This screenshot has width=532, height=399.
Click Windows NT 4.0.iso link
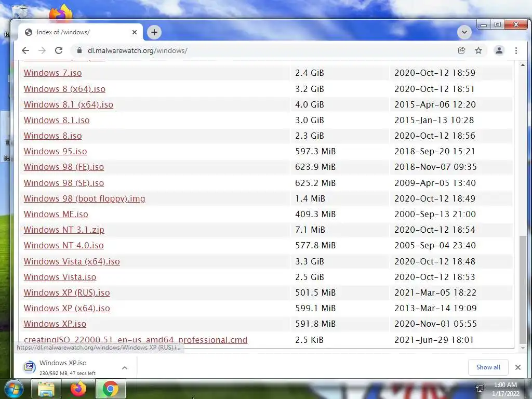tap(63, 245)
